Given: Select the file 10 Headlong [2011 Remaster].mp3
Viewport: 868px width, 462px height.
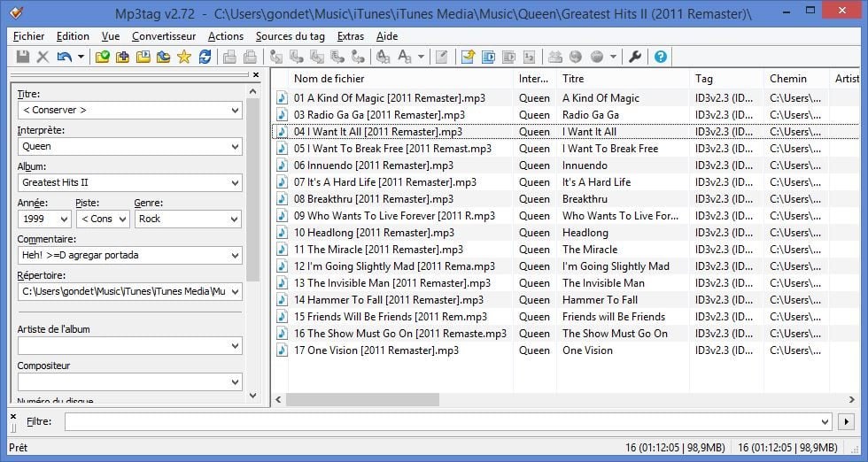Looking at the screenshot, I should (373, 233).
